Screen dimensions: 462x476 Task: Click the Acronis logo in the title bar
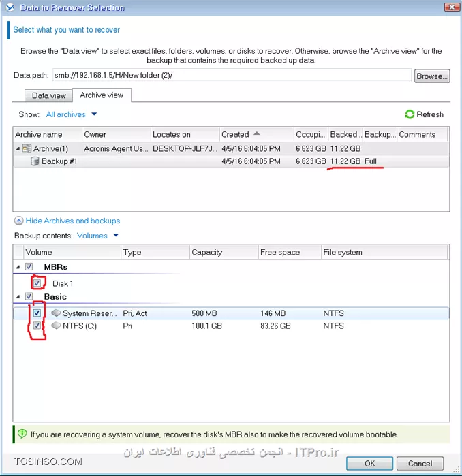(x=10, y=7)
